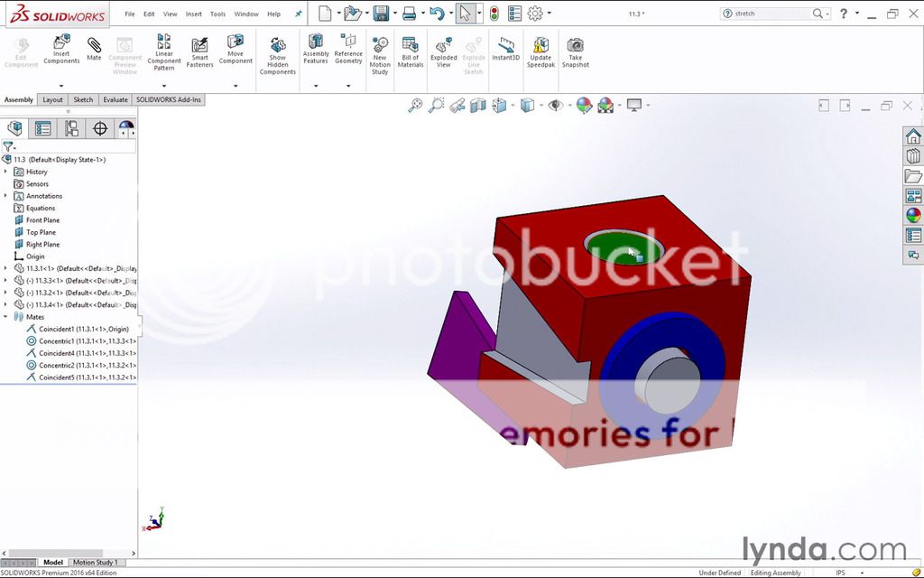This screenshot has height=578, width=924.
Task: Start a New Motion Study
Action: [380, 56]
